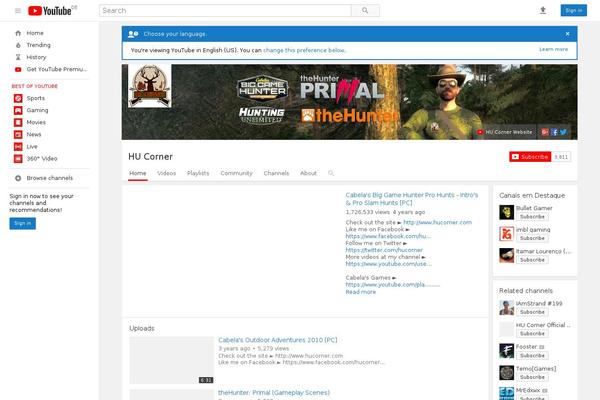
Task: Click the YouTube Premium icon
Action: [18, 69]
